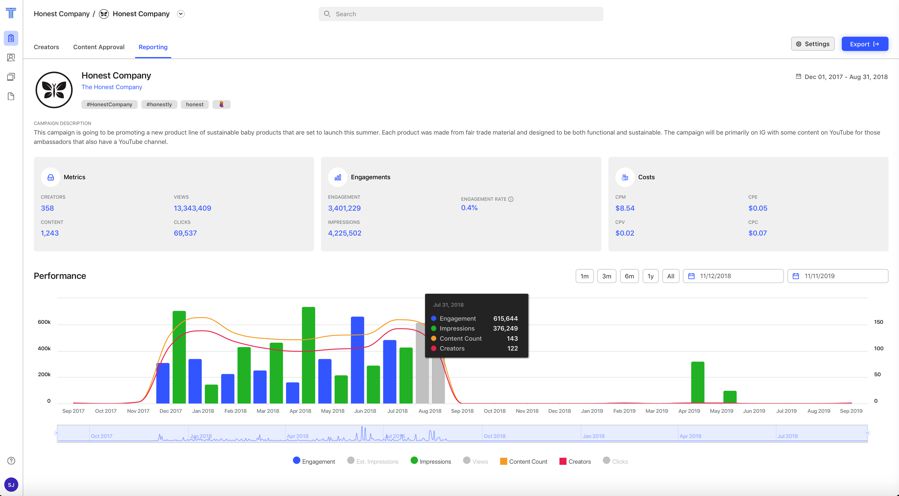Image resolution: width=899 pixels, height=496 pixels.
Task: Click the Impressions value 4,225,502
Action: pyautogui.click(x=345, y=233)
